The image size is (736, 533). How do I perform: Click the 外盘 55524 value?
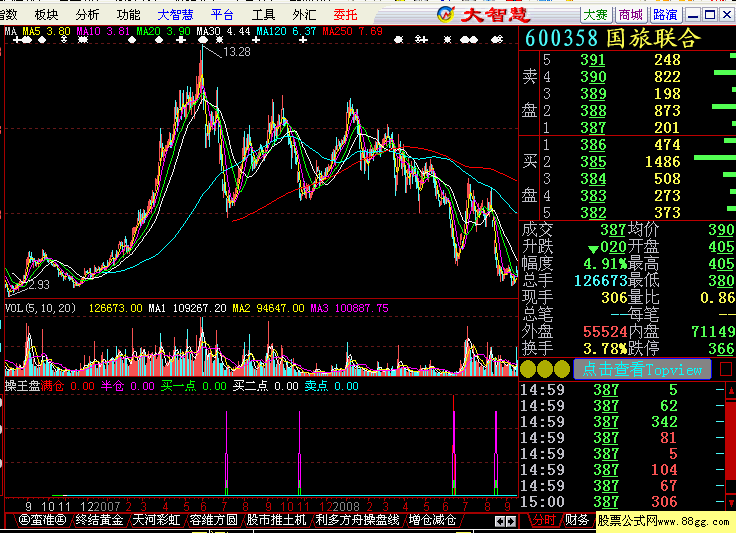coord(605,332)
